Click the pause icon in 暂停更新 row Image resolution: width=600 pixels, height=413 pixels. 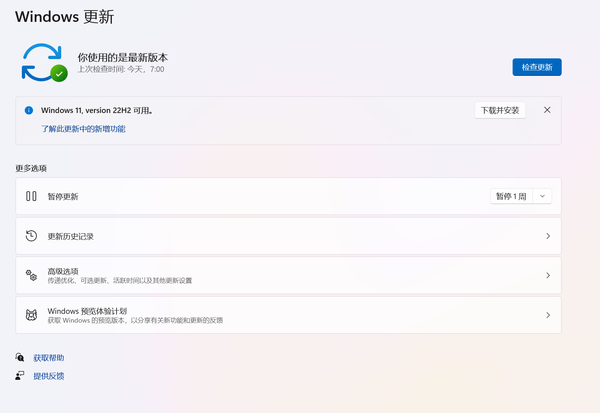click(x=31, y=196)
